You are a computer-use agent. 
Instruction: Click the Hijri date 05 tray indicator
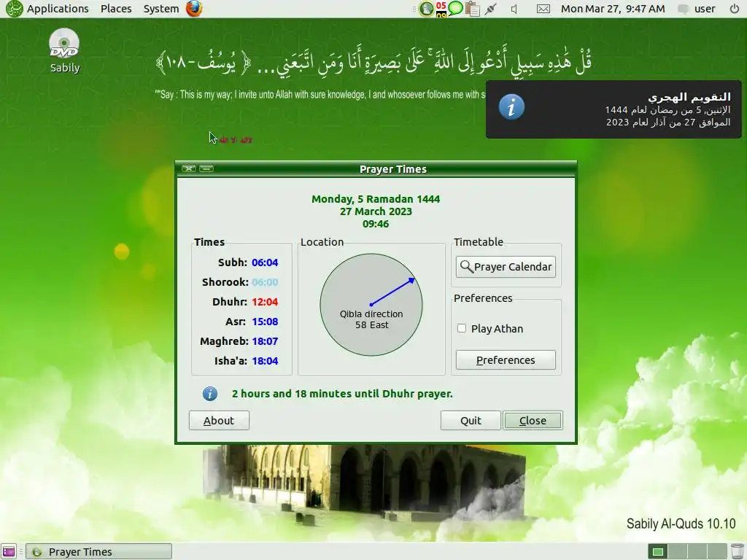[x=441, y=9]
